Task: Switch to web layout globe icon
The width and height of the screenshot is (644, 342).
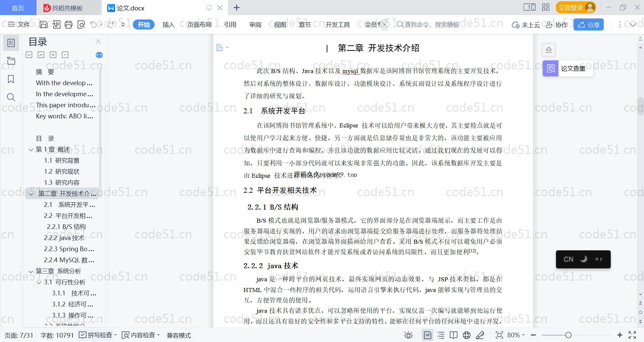Action: point(467,335)
